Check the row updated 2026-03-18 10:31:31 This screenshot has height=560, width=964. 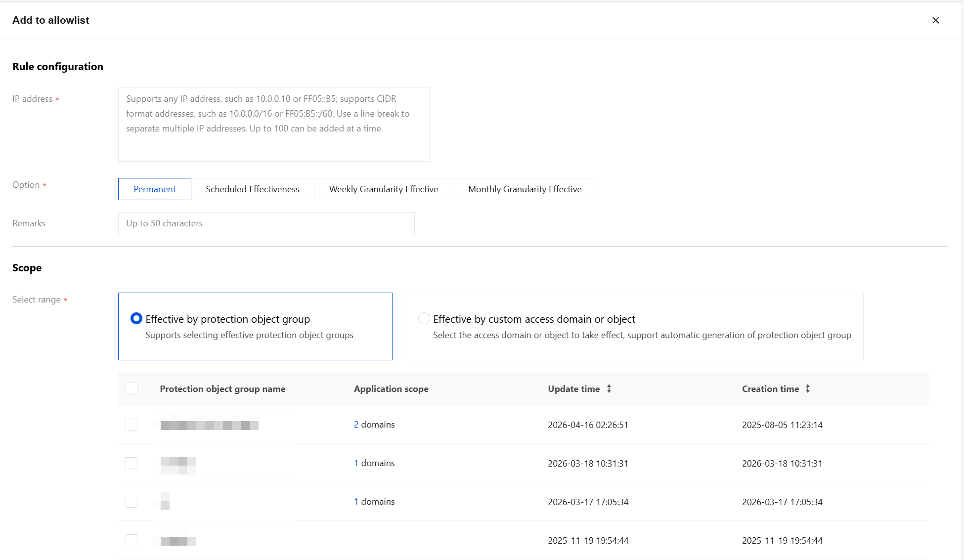(131, 463)
